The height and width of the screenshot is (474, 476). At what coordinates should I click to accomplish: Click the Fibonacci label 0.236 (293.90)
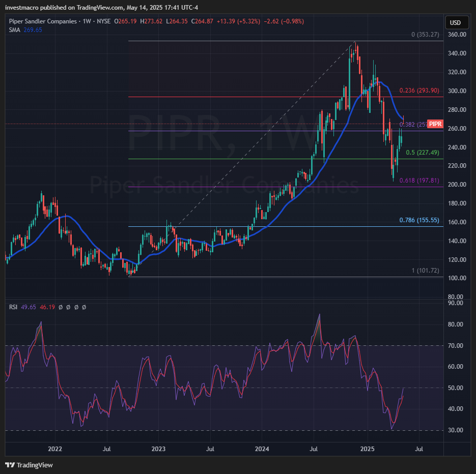pos(419,91)
